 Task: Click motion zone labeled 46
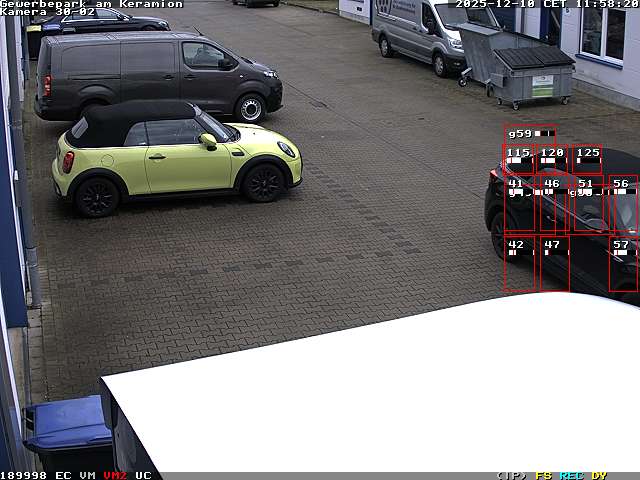pyautogui.click(x=554, y=205)
